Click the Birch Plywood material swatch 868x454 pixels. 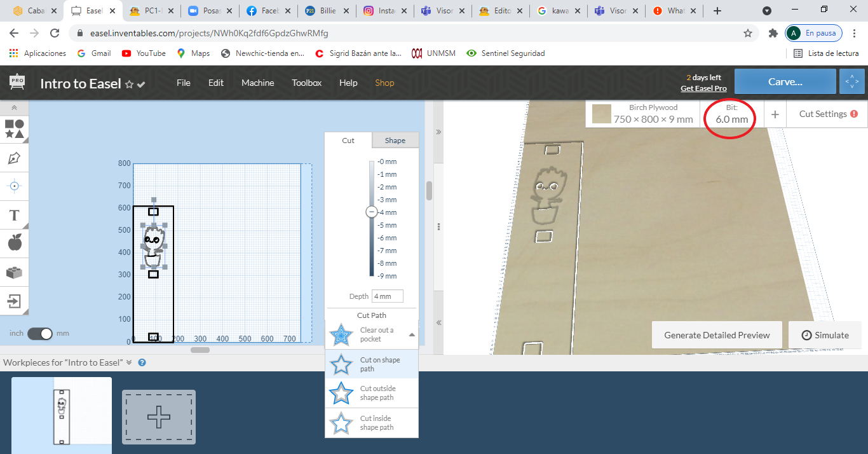click(601, 114)
